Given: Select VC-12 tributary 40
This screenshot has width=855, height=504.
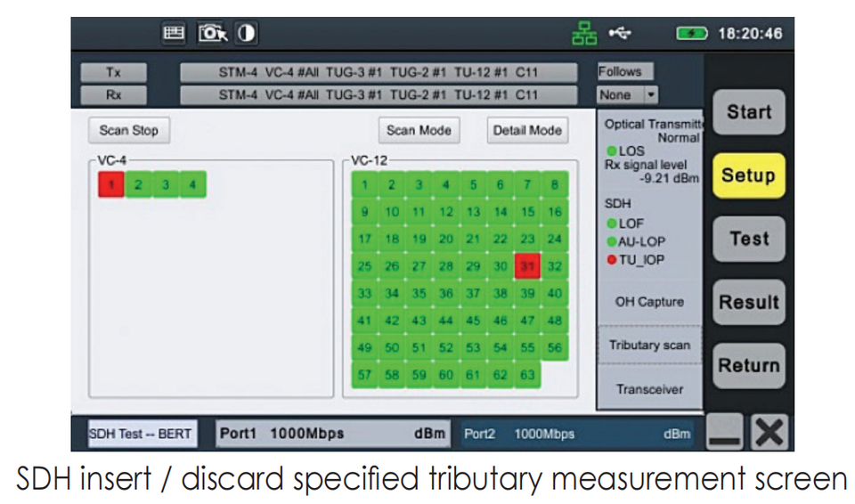Looking at the screenshot, I should click(x=555, y=294).
